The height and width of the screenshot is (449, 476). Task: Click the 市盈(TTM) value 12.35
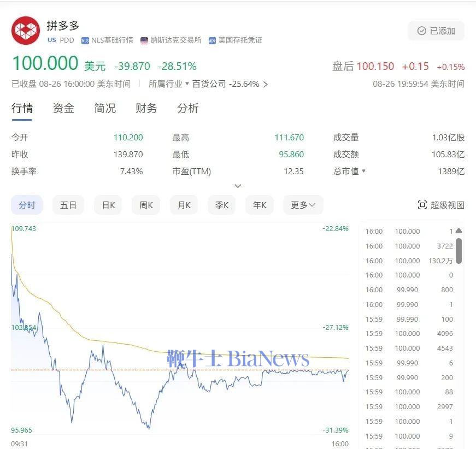point(293,172)
